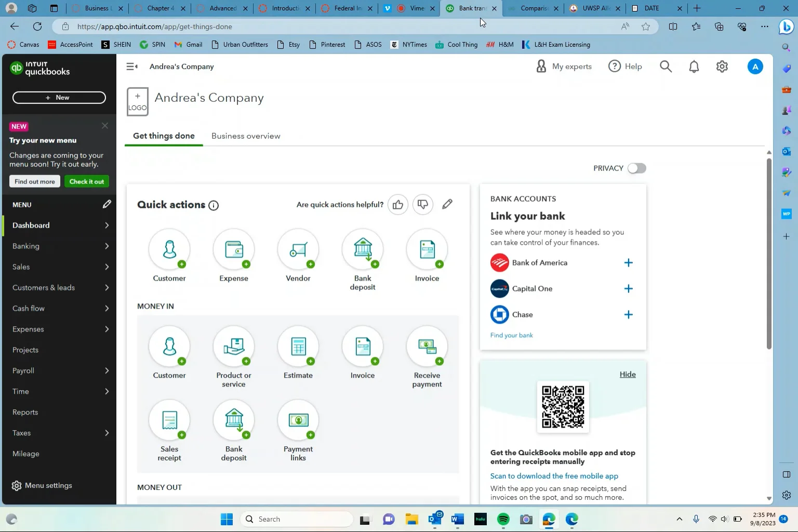The height and width of the screenshot is (532, 798).
Task: Expand the Taxes submenu chevron
Action: (107, 433)
